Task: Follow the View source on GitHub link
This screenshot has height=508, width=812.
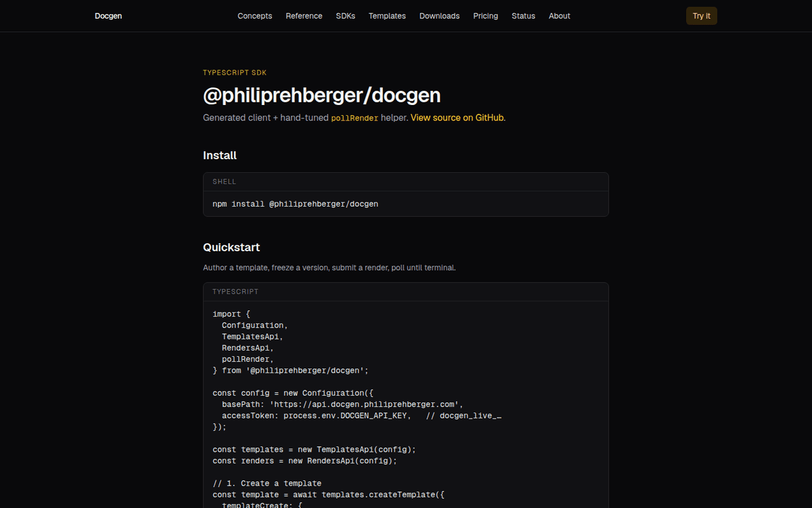Action: click(x=457, y=118)
